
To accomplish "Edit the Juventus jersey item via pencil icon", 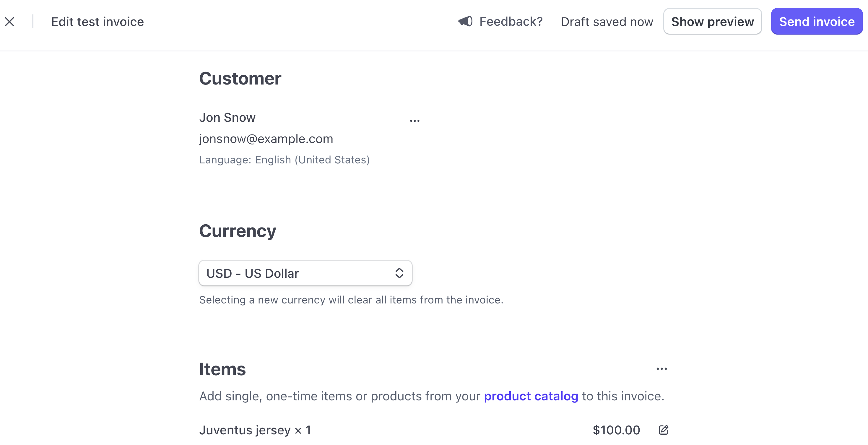I will pos(664,430).
